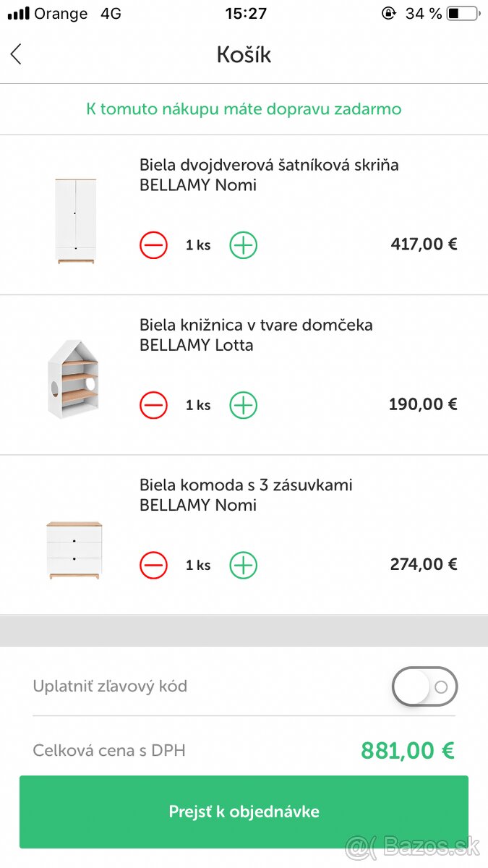Go back using the chevron arrow
Screen dimensions: 488x868
[x=16, y=54]
